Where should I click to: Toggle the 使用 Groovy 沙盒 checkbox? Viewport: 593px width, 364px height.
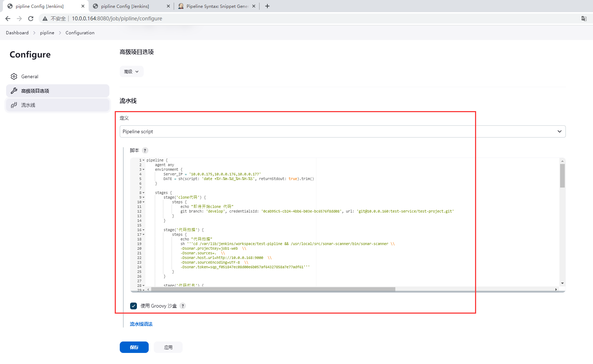click(x=133, y=306)
